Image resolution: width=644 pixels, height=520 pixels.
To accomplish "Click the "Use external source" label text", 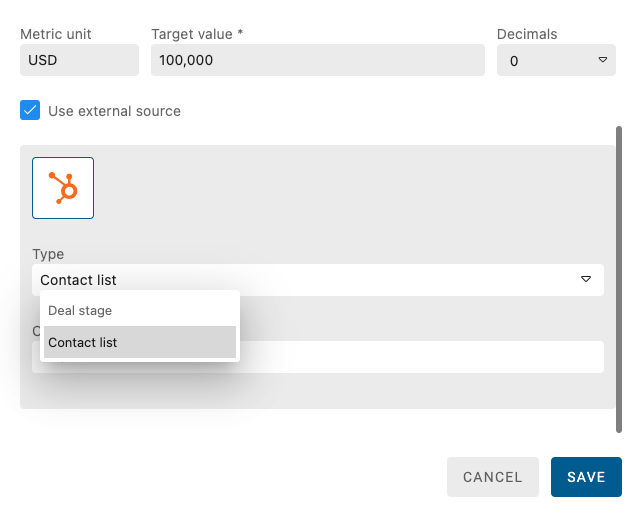I will point(114,111).
